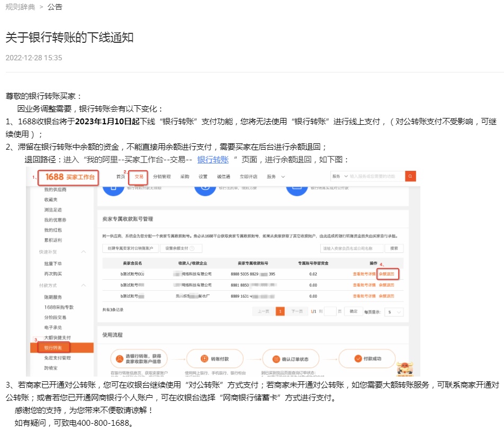Click the orange search magnifier button in the screenshot
The image size is (504, 430).
(x=410, y=176)
